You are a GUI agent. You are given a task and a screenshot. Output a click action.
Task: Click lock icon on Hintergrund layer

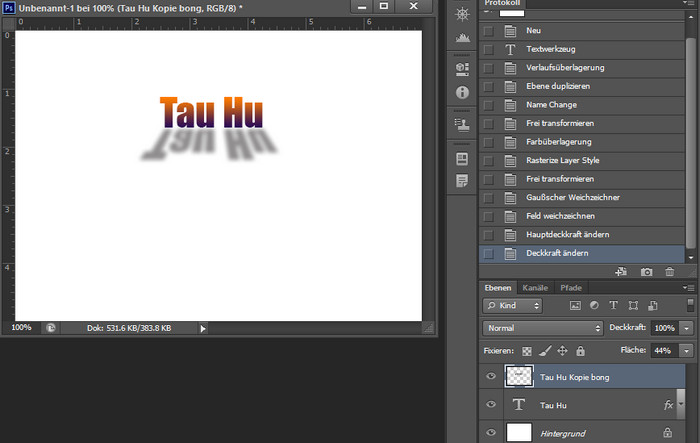click(667, 432)
